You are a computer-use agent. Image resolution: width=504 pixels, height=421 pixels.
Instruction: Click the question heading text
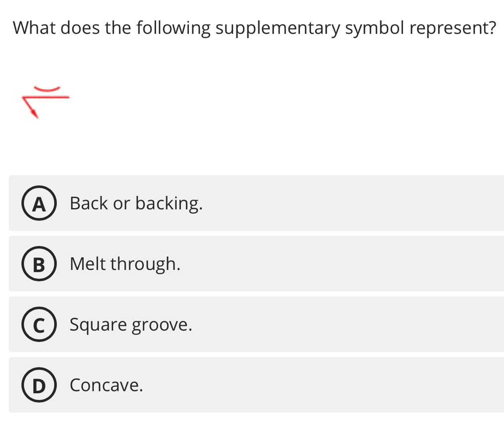[254, 28]
